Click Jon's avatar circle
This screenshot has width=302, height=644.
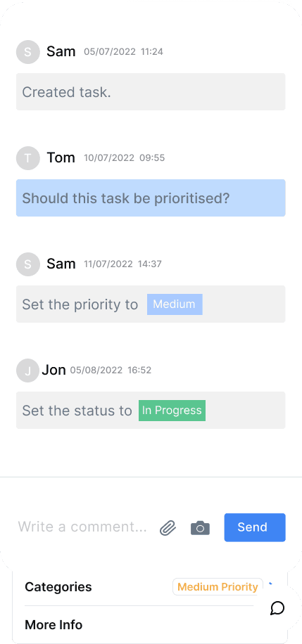tap(27, 370)
